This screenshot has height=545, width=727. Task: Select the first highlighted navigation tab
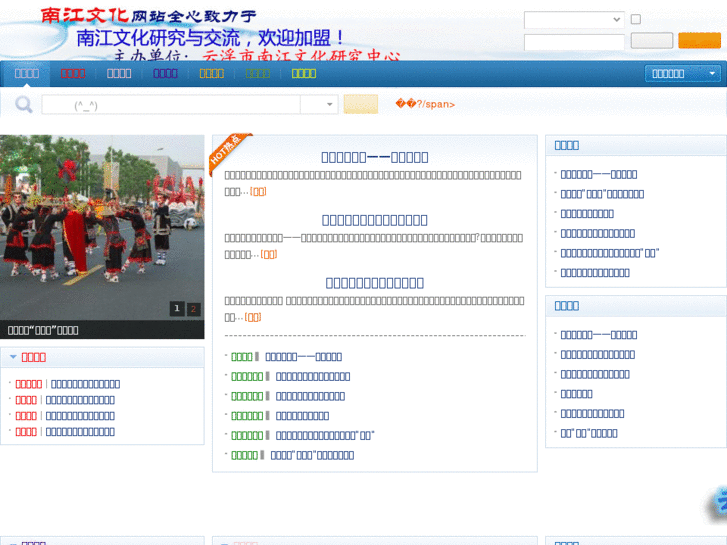pyautogui.click(x=27, y=73)
